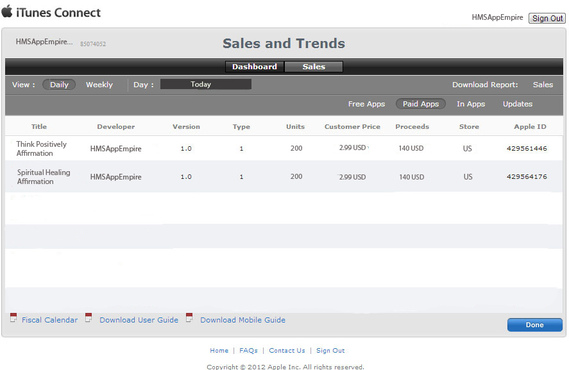Click the Title column header

39,127
